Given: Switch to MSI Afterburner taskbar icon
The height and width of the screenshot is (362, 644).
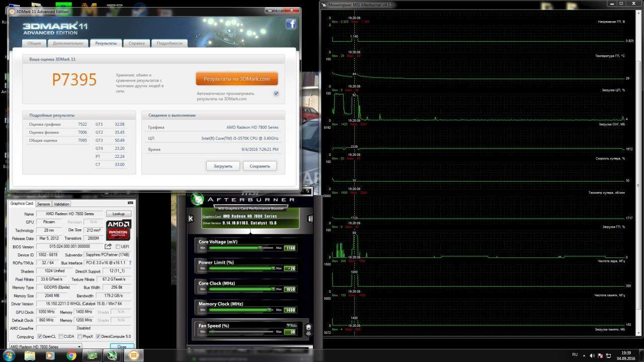Looking at the screenshot, I should [x=113, y=355].
